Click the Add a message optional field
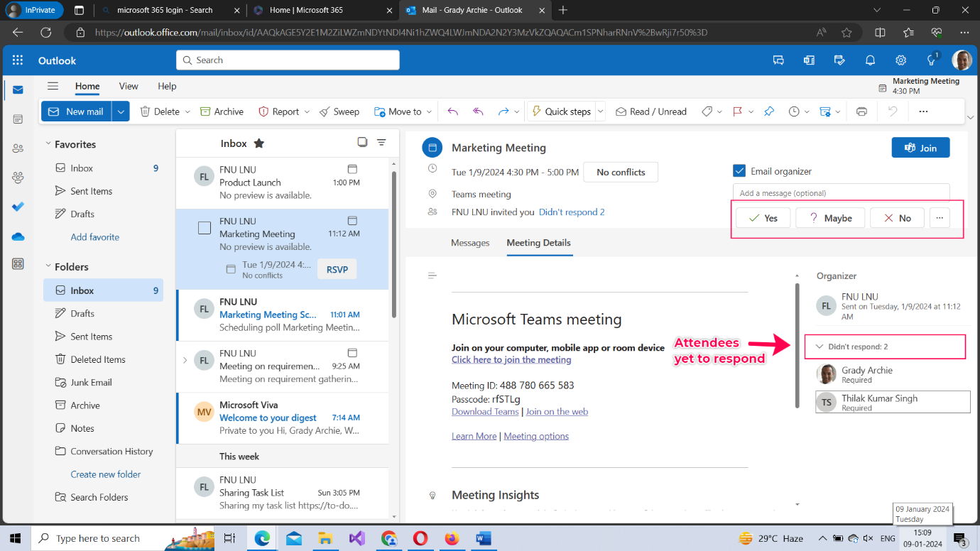This screenshot has height=551, width=980. [x=841, y=193]
